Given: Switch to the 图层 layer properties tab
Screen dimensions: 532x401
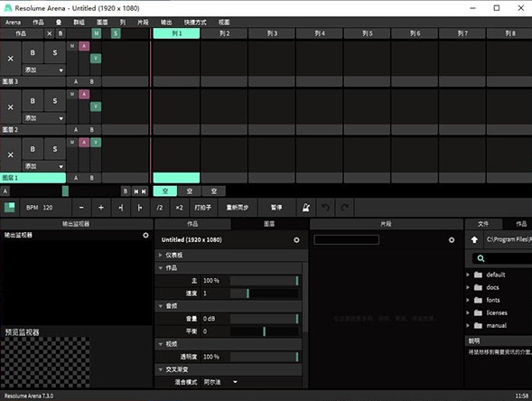Looking at the screenshot, I should [269, 224].
